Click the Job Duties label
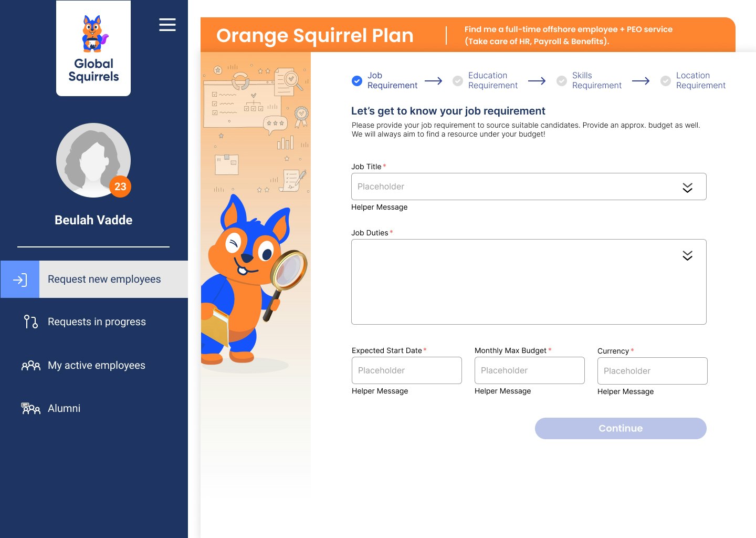 pyautogui.click(x=370, y=233)
